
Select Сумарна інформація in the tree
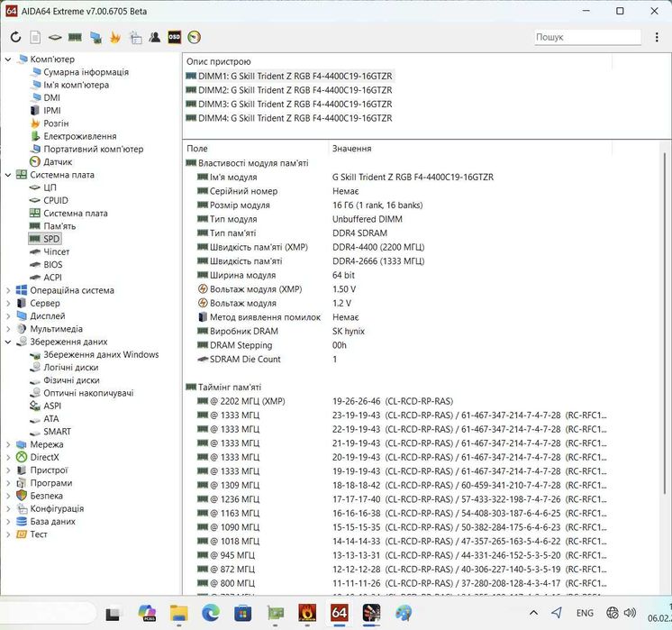point(80,72)
